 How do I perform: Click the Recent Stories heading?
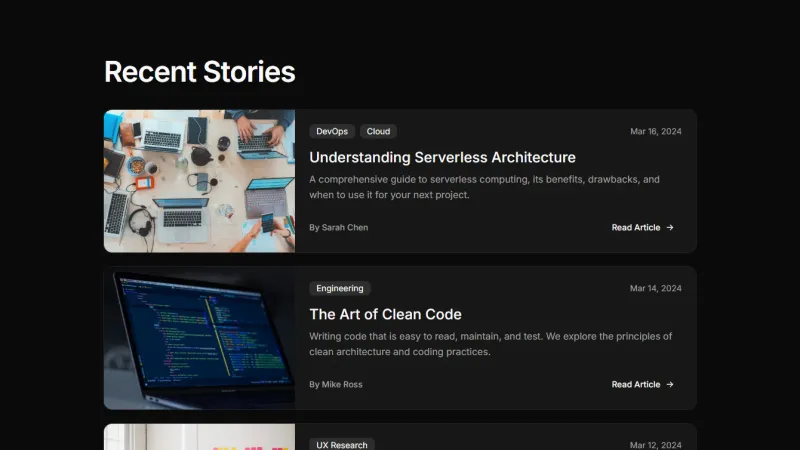[x=200, y=72]
